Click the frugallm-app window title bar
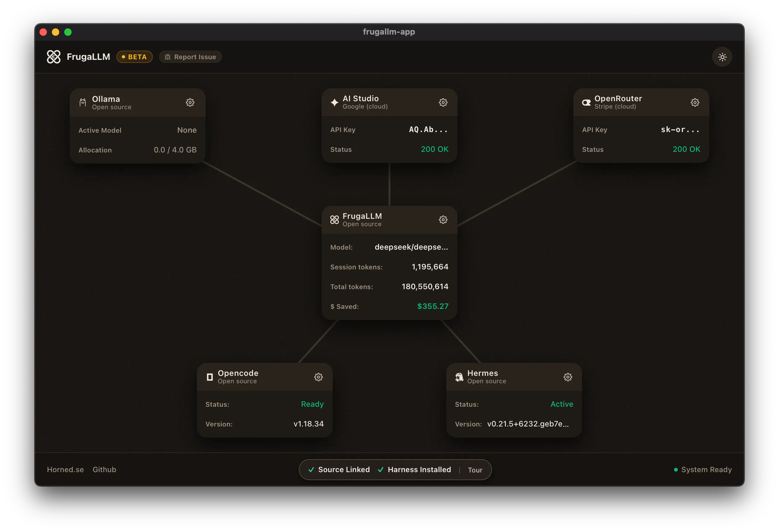 pos(389,32)
